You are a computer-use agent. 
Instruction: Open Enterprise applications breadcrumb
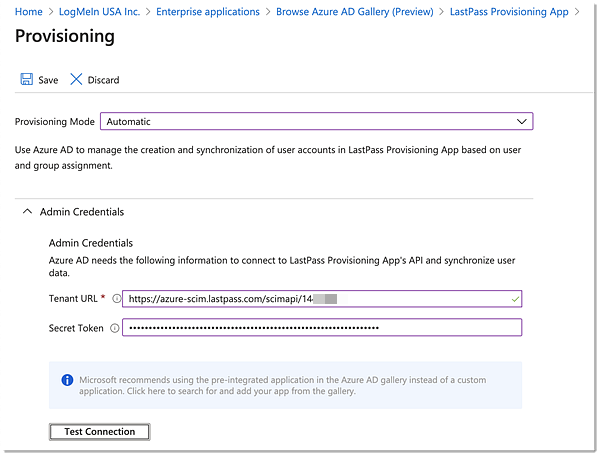point(208,12)
